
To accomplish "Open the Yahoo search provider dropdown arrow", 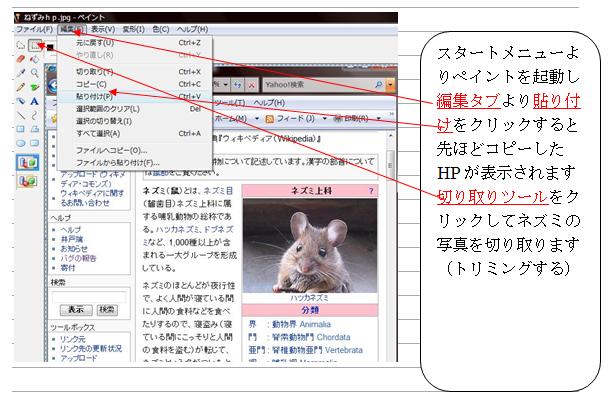I will [x=390, y=84].
